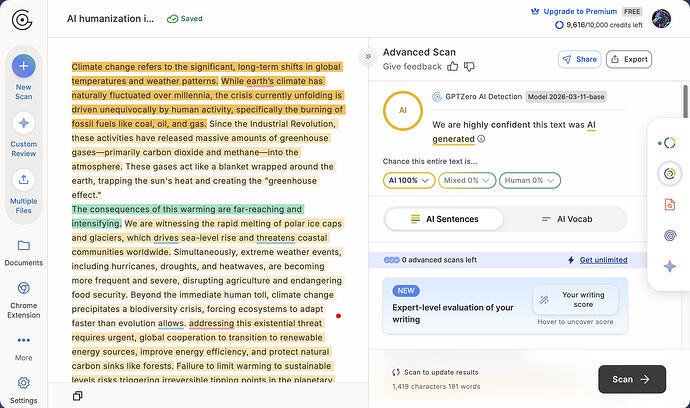Viewport: 690px width, 408px height.
Task: Open red document search icon in right toolbar
Action: click(669, 204)
